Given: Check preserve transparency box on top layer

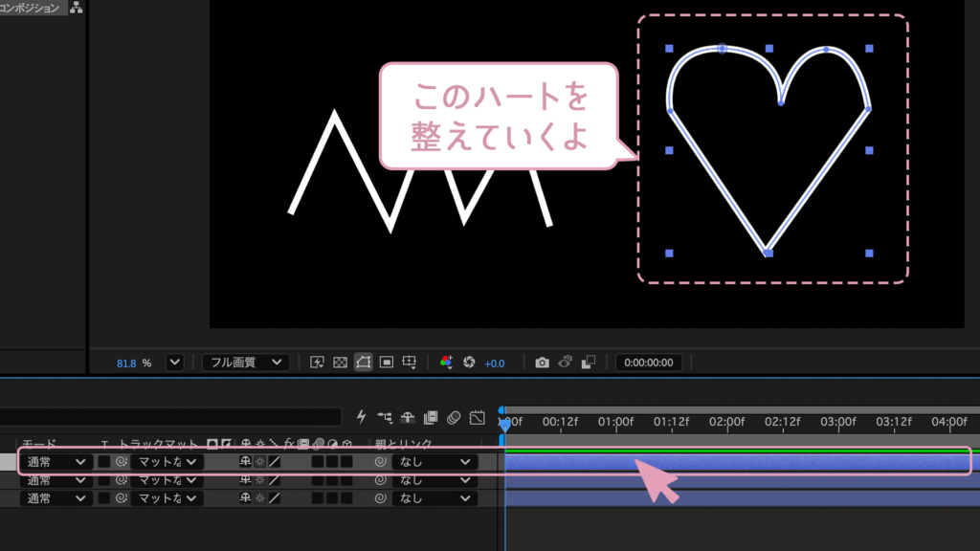Looking at the screenshot, I should (103, 462).
